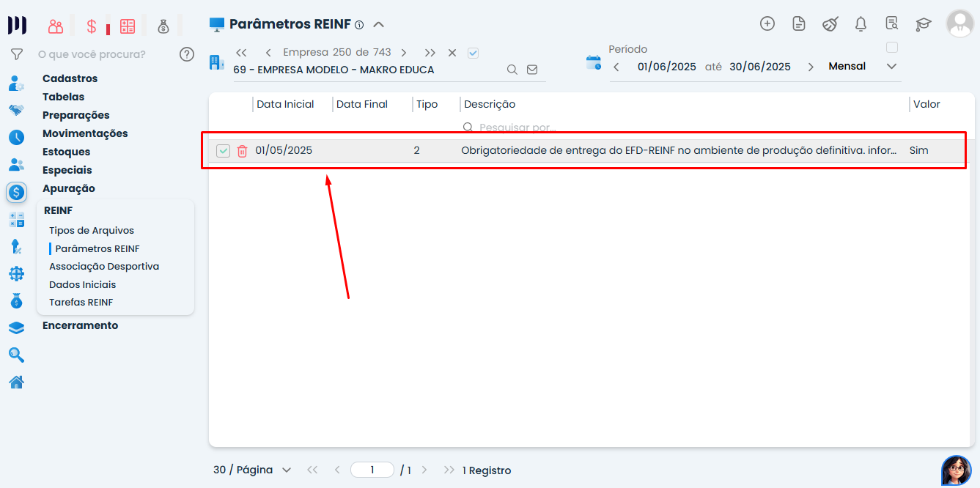Open the user profile avatar
Screen dimensions: 980x488
[959, 23]
